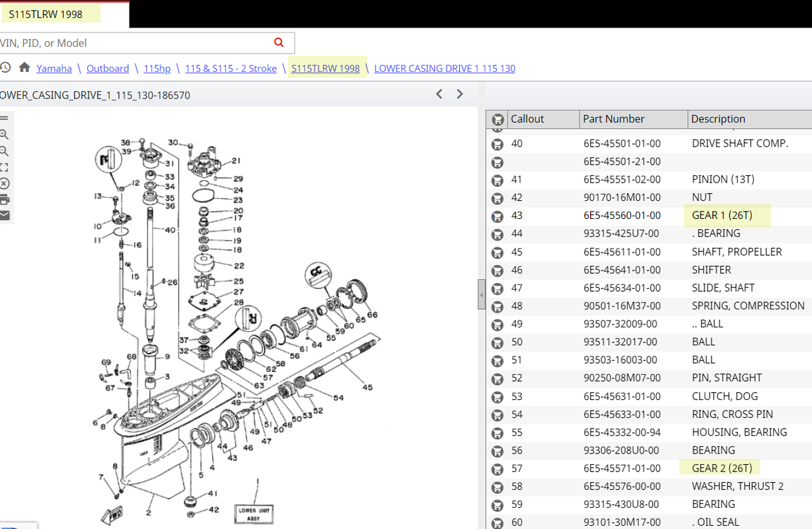Add GEAR 1 (26T) to cart

coord(497,216)
